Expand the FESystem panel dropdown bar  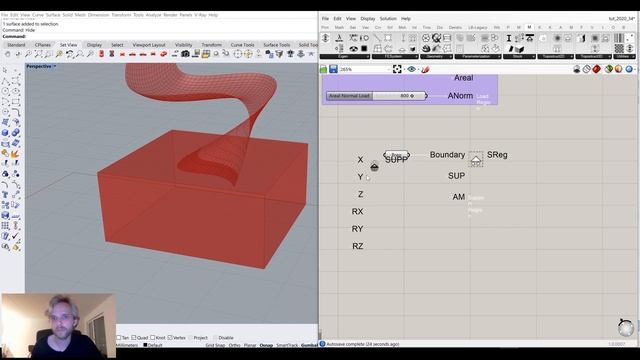(x=395, y=57)
